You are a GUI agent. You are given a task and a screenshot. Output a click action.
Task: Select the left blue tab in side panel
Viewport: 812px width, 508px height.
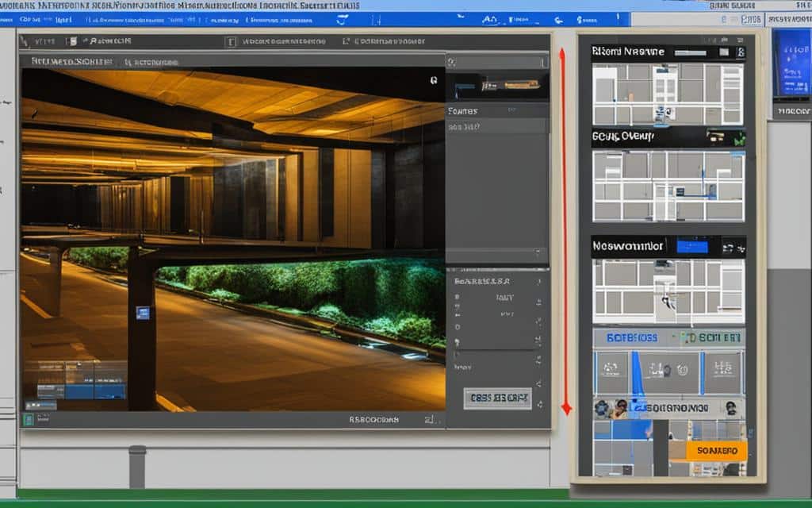pyautogui.click(x=631, y=337)
